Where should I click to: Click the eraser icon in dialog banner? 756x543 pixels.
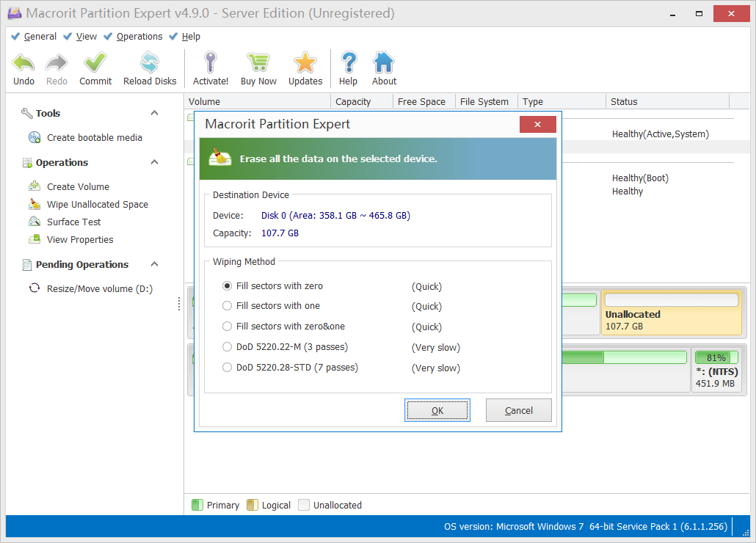coord(220,157)
